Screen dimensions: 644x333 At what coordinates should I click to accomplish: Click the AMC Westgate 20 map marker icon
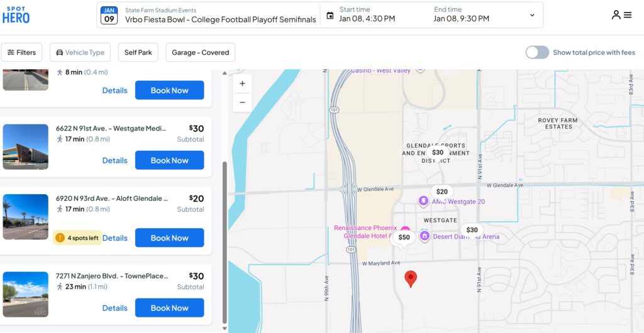(x=423, y=201)
